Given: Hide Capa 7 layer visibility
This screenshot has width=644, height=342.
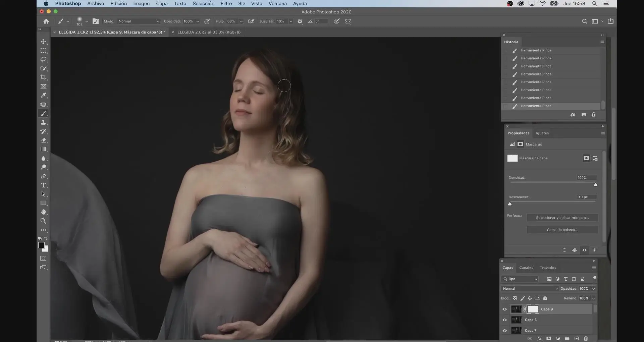Looking at the screenshot, I should pos(505,331).
